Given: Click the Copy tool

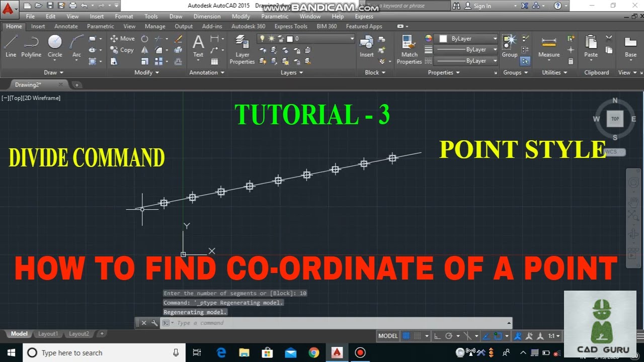Looking at the screenshot, I should 122,50.
